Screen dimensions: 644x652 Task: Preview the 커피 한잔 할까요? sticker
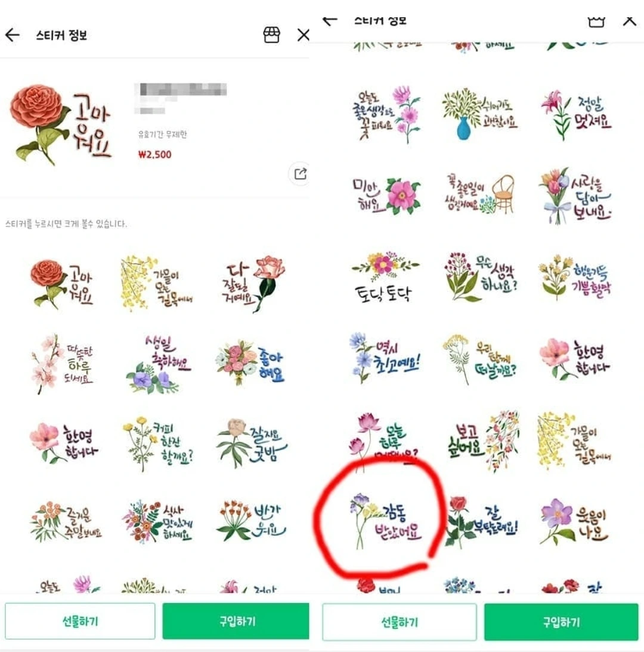coord(158,444)
